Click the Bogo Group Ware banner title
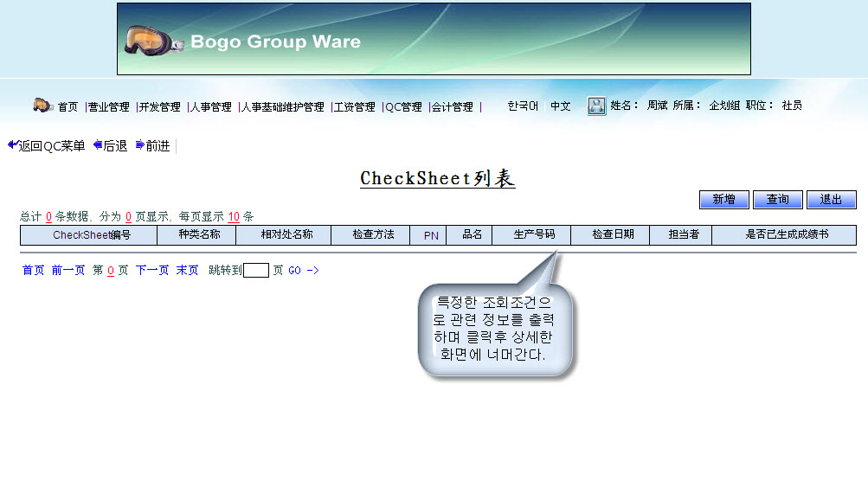This screenshot has height=493, width=868. 276,42
